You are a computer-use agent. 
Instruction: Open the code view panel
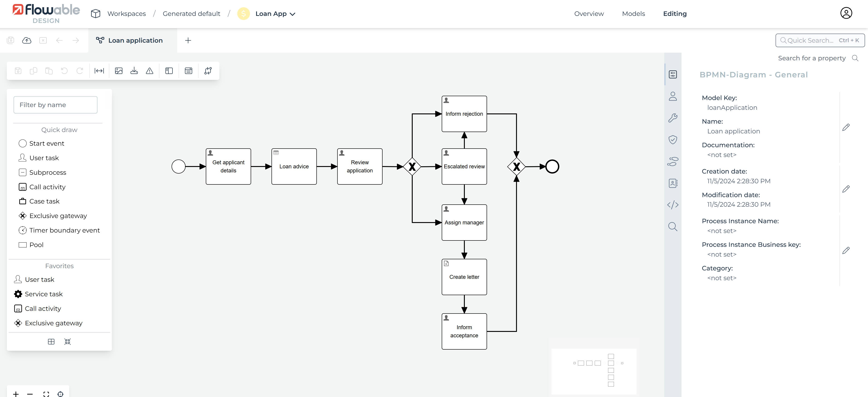(673, 205)
